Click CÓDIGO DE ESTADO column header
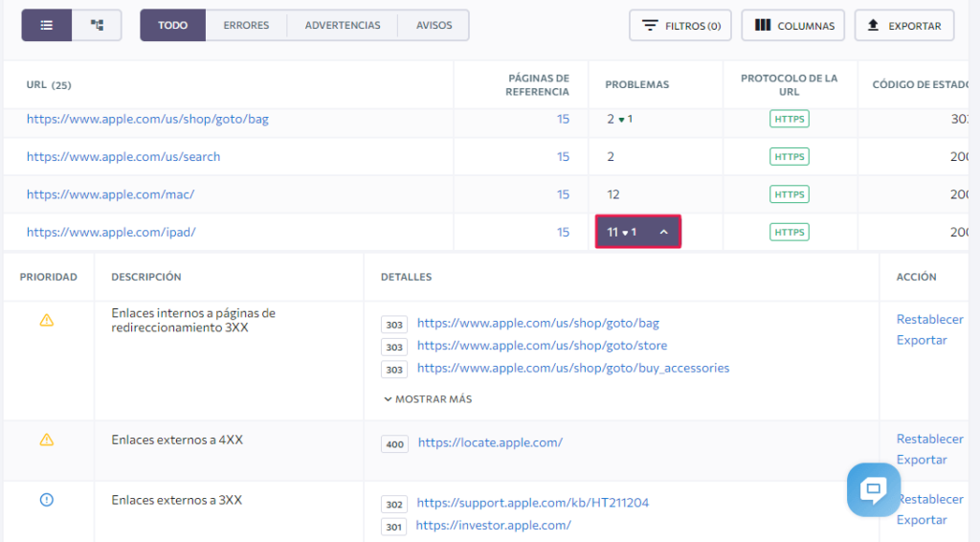The image size is (980, 542). [920, 84]
